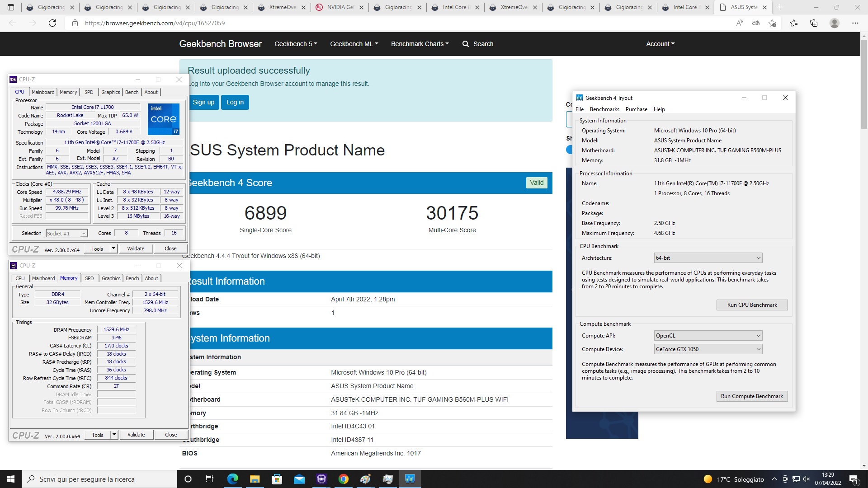Open the Compute API OpenCL dropdown
The height and width of the screenshot is (488, 868).
click(708, 336)
